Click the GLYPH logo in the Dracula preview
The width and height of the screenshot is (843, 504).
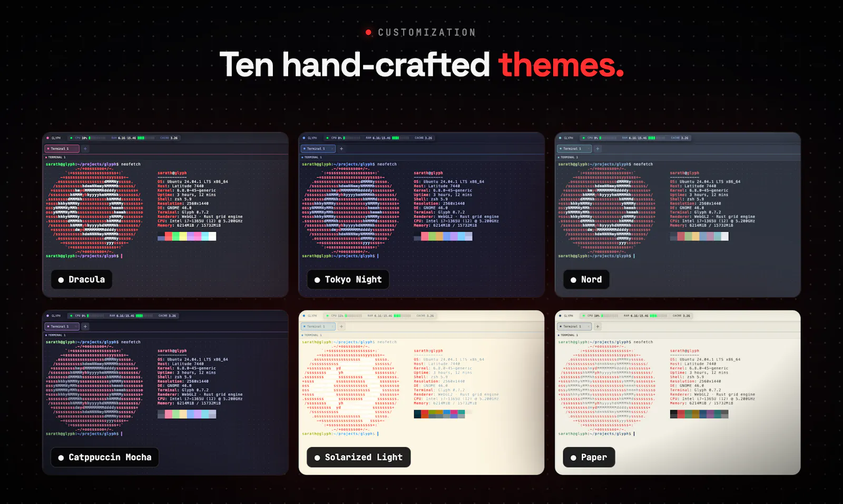54,138
